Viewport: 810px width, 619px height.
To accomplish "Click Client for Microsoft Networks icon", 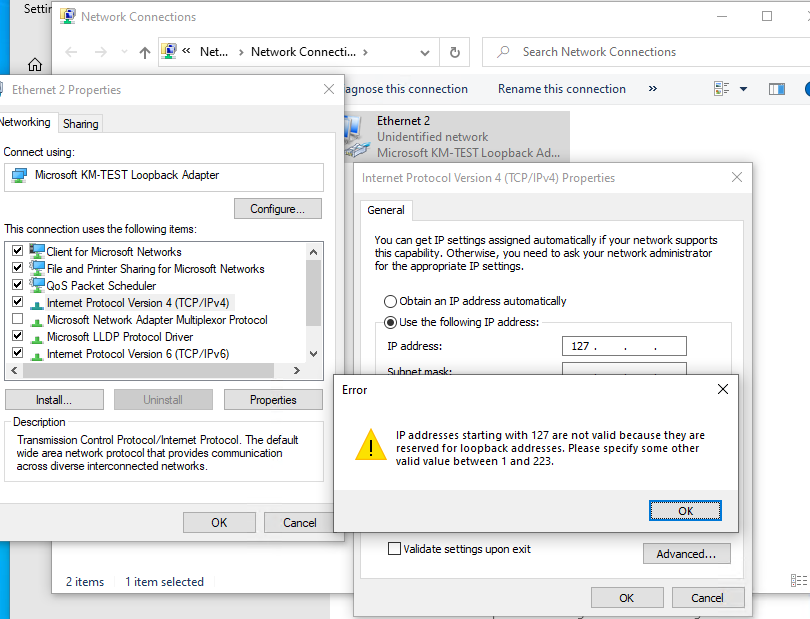I will (x=37, y=251).
